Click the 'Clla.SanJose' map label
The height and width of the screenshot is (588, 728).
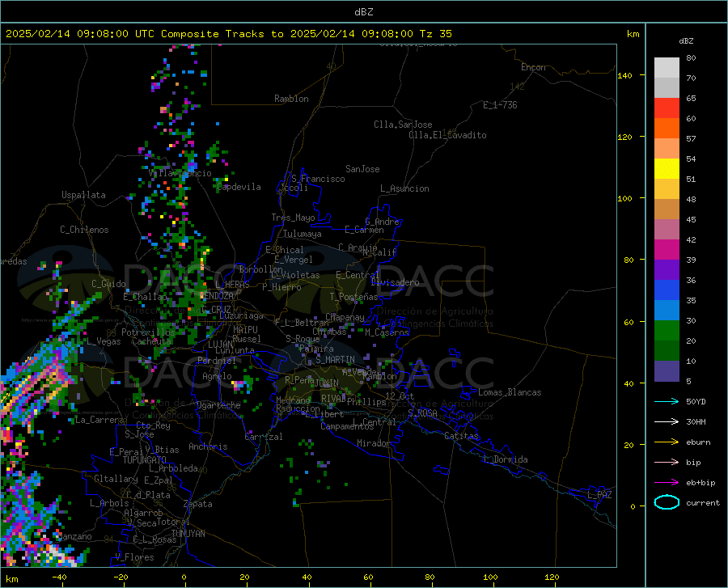click(403, 125)
